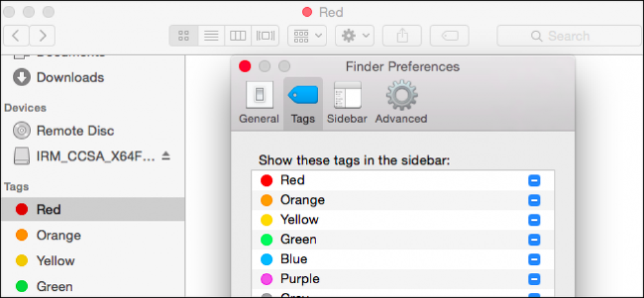The height and width of the screenshot is (298, 644).
Task: Go back with the left arrow button
Action: (16, 35)
